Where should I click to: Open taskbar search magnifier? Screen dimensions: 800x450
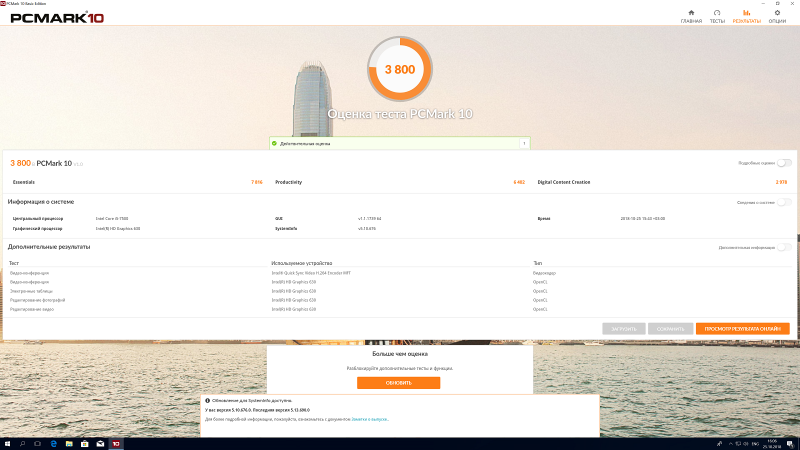tap(22, 444)
